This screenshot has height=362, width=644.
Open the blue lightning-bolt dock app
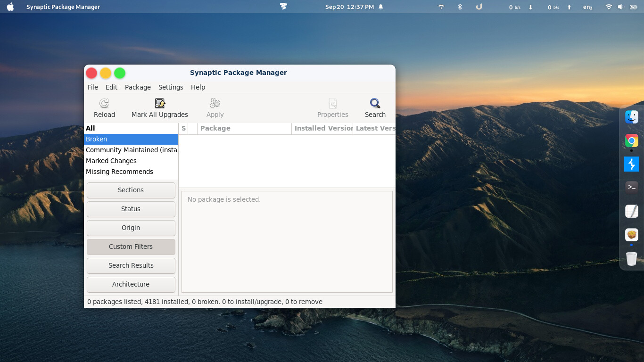pos(632,164)
